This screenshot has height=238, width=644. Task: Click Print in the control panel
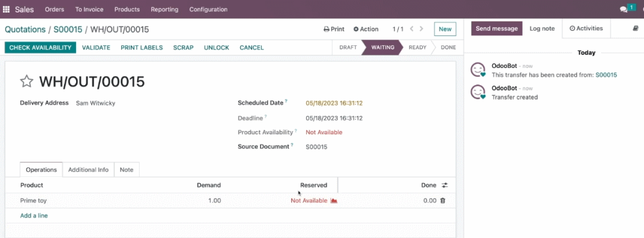(334, 29)
